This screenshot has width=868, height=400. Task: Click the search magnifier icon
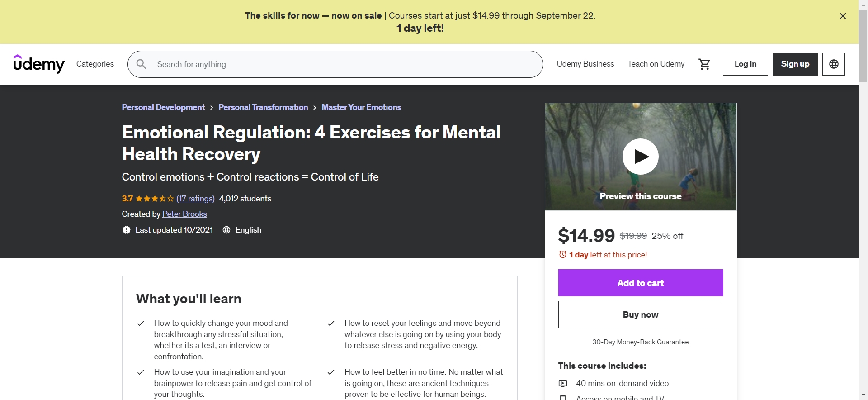[x=142, y=64]
